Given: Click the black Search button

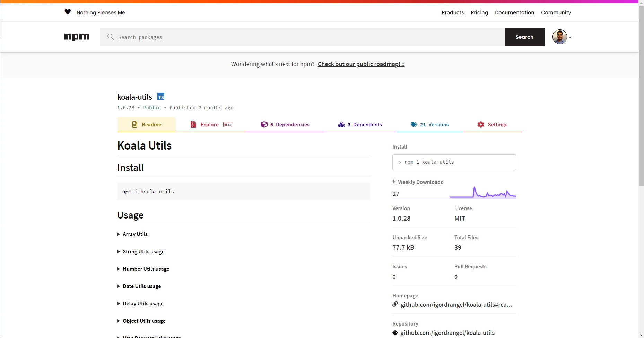Looking at the screenshot, I should click(x=524, y=37).
